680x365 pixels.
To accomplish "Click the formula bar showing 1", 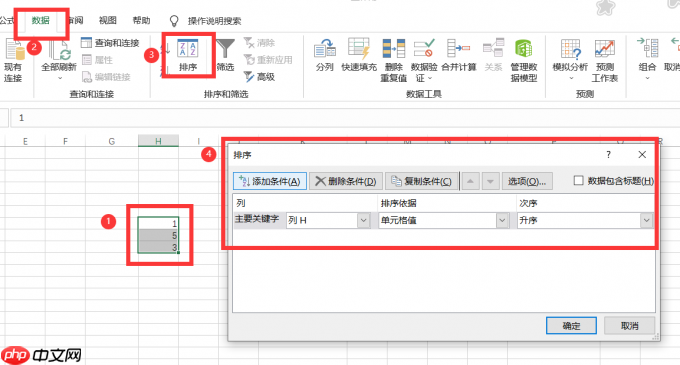I will pos(345,118).
